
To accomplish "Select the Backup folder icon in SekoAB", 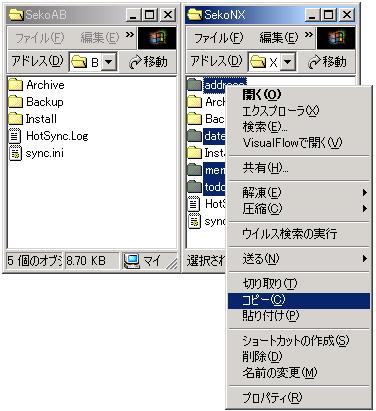I will [15, 102].
